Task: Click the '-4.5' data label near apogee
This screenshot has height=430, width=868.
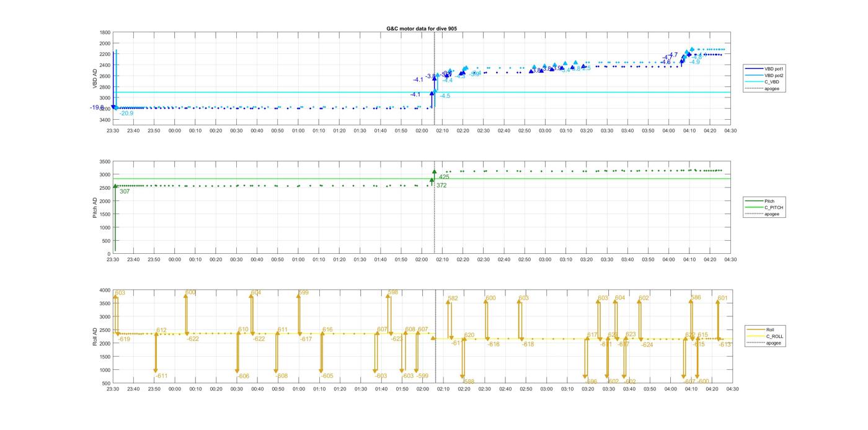Action: tap(445, 96)
